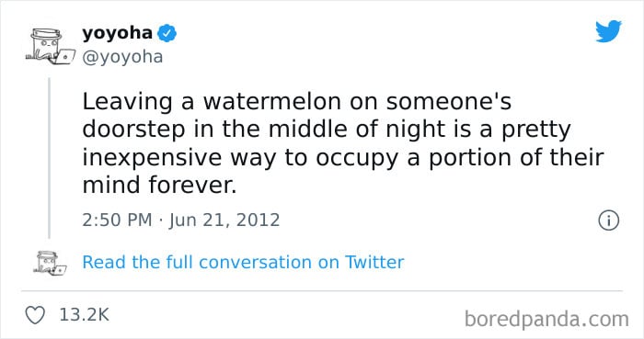Viewport: 644px width, 339px height.
Task: Open the circled info icon
Action: tap(608, 220)
